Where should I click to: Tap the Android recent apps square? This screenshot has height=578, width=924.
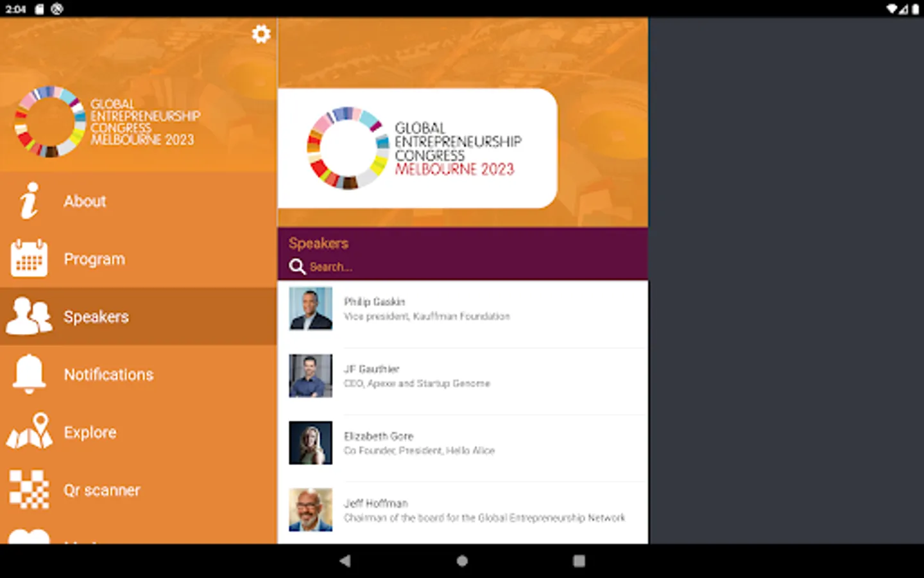[579, 561]
